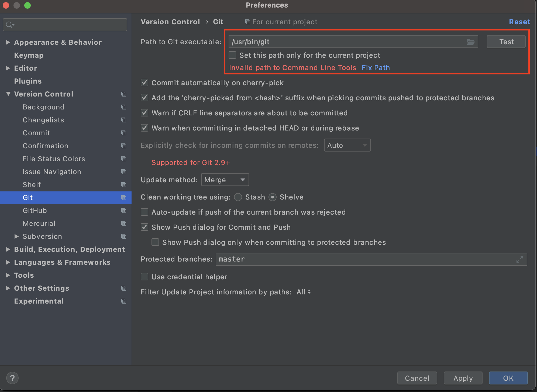
Task: Expand the Appearance & Behavior section
Action: pos(8,42)
